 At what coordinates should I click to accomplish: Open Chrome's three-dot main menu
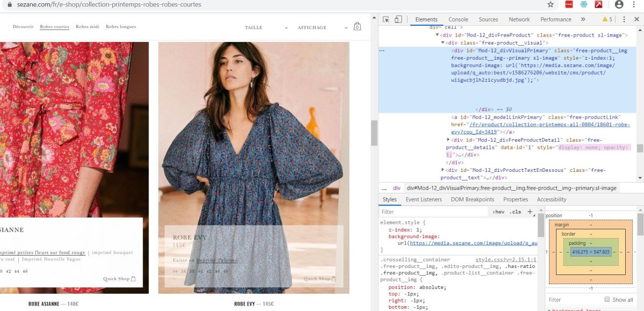click(634, 4)
